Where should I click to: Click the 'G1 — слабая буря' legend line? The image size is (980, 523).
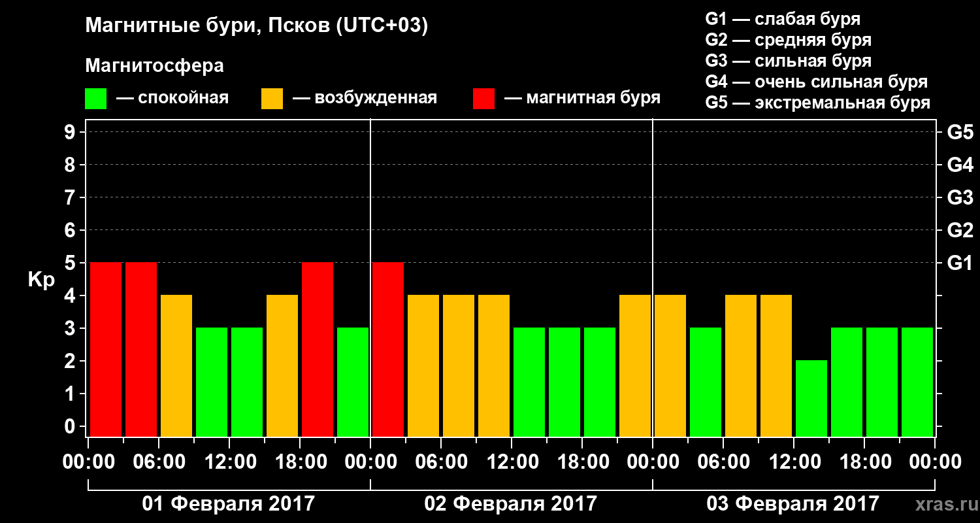[783, 19]
